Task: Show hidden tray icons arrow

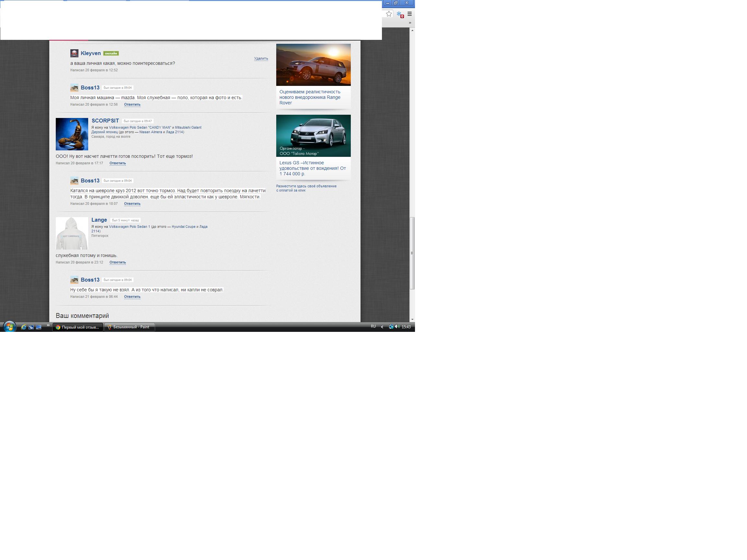Action: pos(382,327)
